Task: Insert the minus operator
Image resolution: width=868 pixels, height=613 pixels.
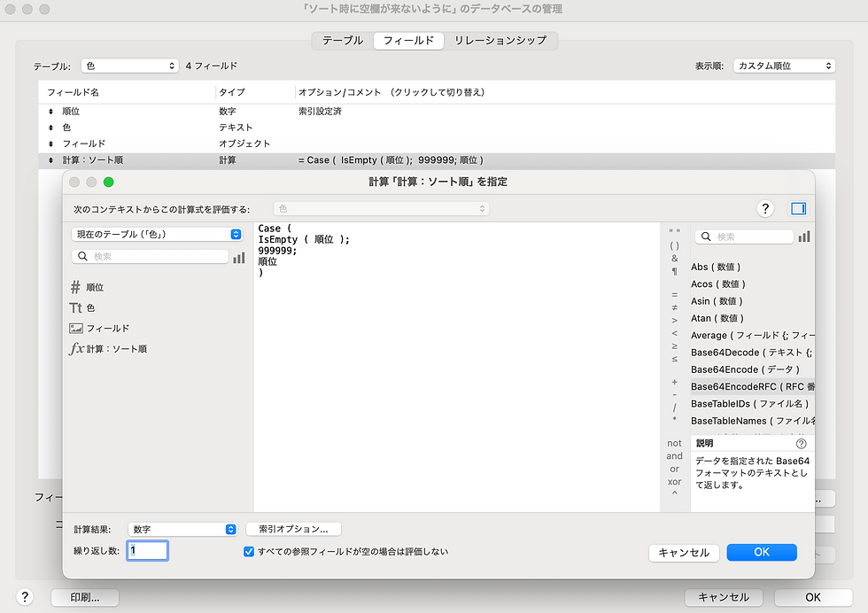Action: pyautogui.click(x=674, y=395)
